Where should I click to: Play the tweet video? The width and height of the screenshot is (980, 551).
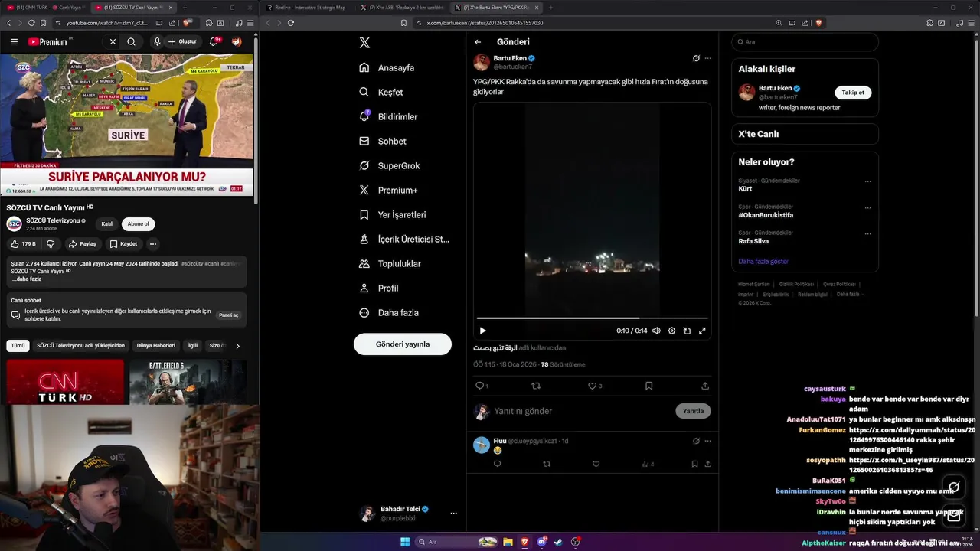point(482,331)
